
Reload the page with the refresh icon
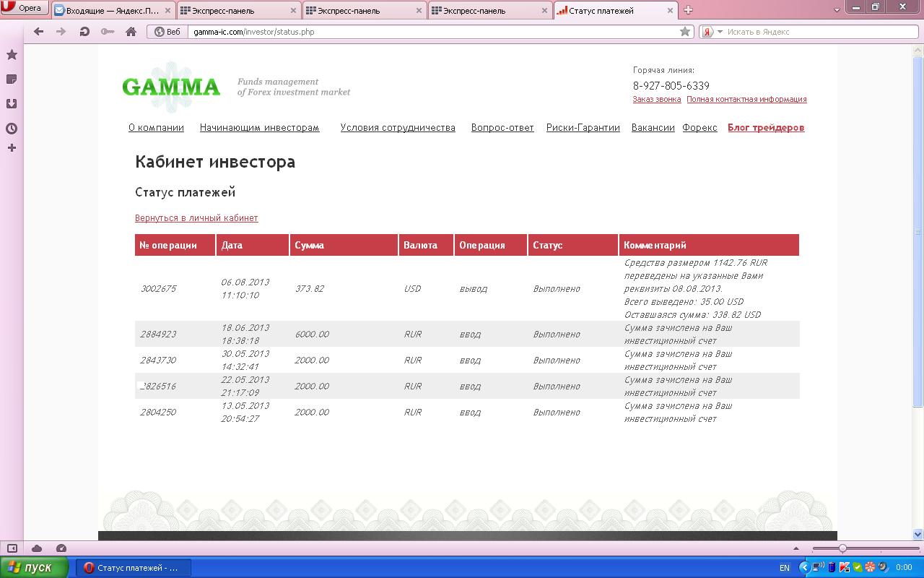[x=84, y=32]
